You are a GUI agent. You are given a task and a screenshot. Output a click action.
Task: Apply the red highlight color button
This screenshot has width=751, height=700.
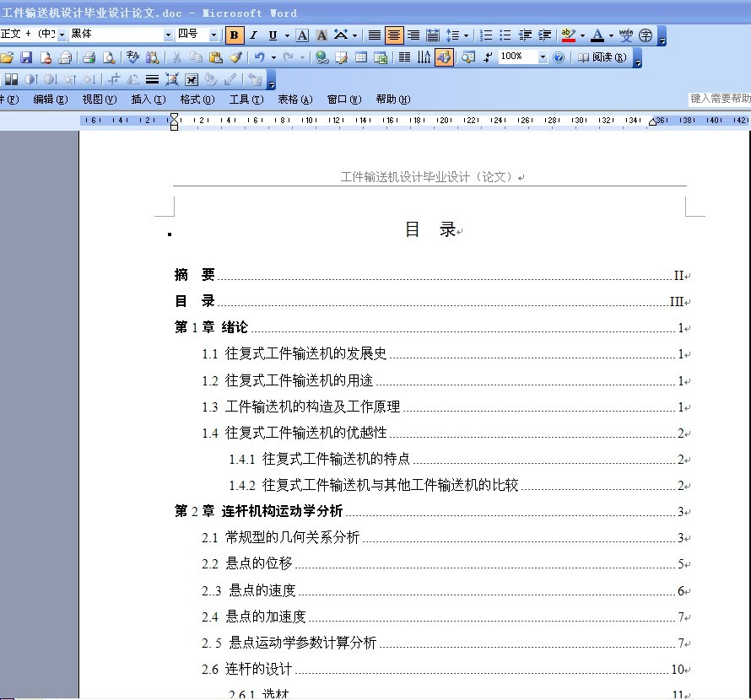click(569, 35)
